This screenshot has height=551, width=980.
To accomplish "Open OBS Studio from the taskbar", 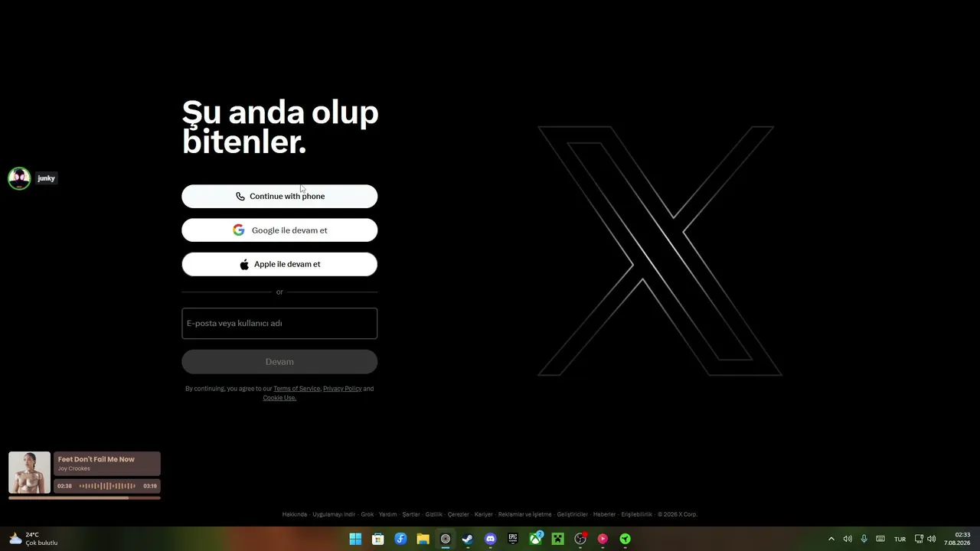I will (x=580, y=539).
